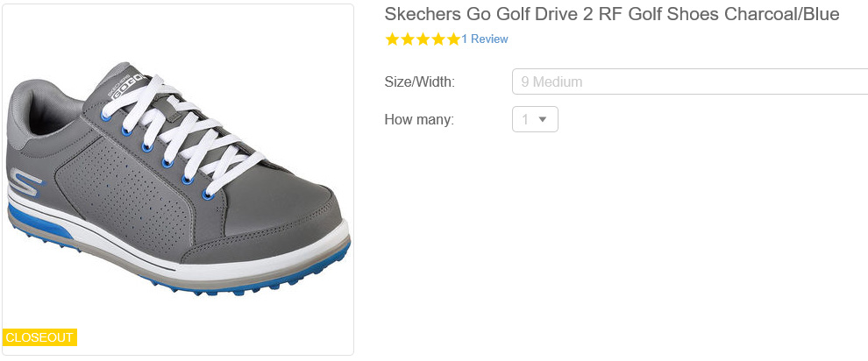Click the quantity dropdown arrow
Image resolution: width=868 pixels, height=361 pixels.
pyautogui.click(x=543, y=119)
